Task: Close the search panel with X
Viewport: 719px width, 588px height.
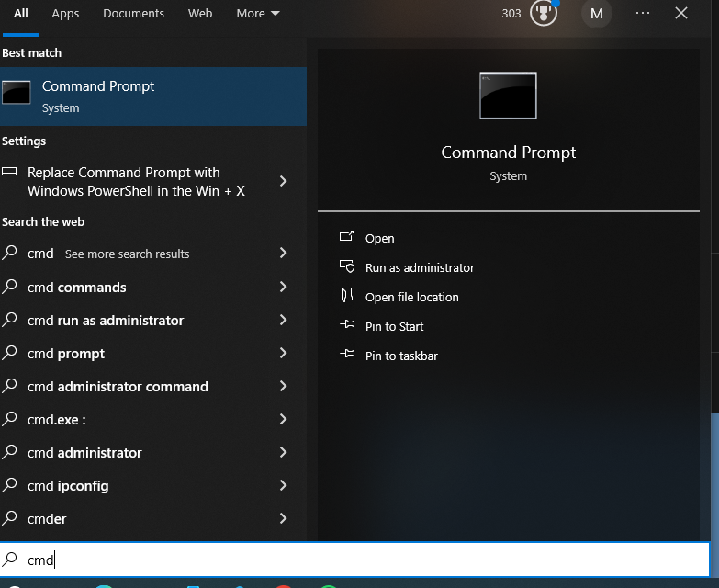Action: point(681,13)
